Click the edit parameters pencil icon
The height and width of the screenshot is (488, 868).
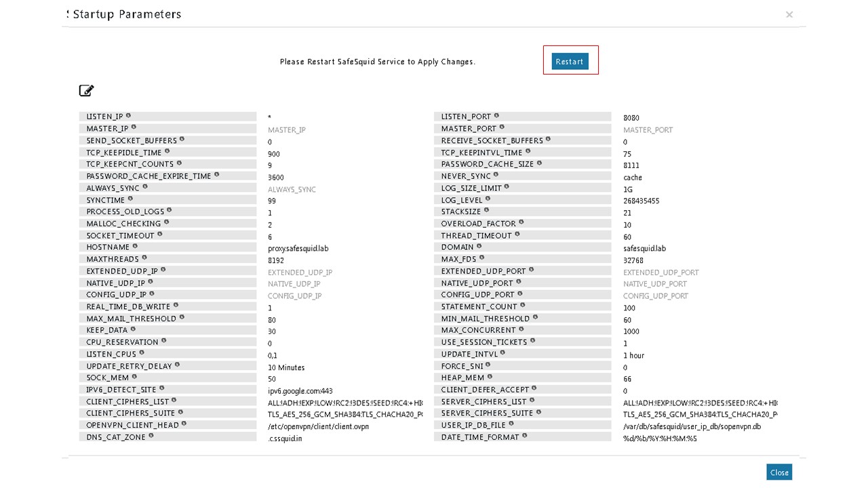pos(86,90)
